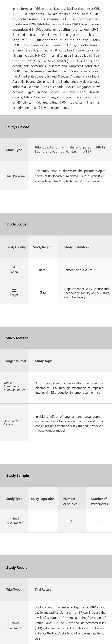Click the Itami region cell

click(x=43, y=270)
